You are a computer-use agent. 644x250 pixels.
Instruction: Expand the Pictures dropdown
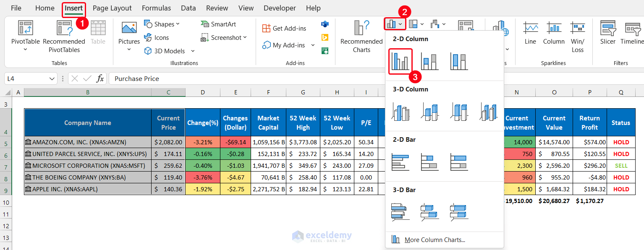click(129, 49)
